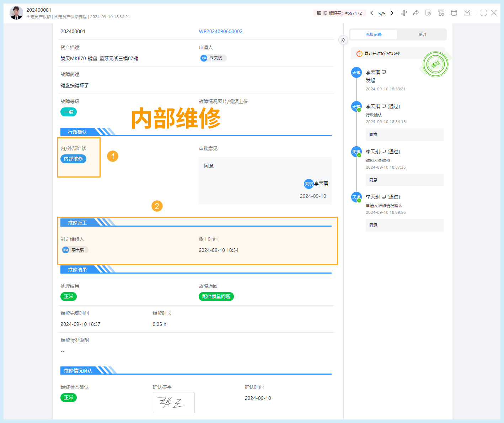The height and width of the screenshot is (423, 504).
Task: Switch to the 流转记录 tab
Action: pyautogui.click(x=374, y=34)
